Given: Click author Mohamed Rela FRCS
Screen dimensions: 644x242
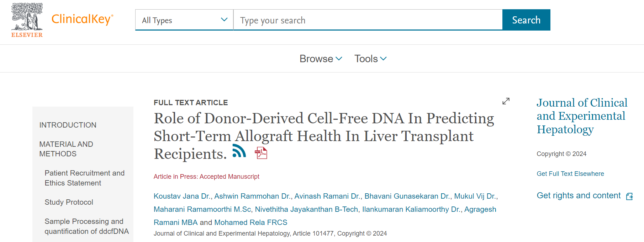Looking at the screenshot, I should coord(250,222).
